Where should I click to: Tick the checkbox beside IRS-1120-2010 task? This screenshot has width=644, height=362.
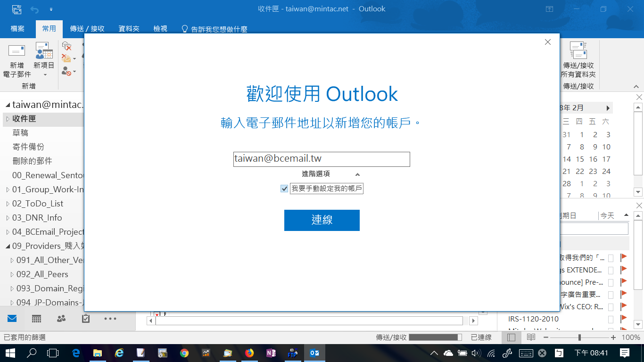[611, 319]
